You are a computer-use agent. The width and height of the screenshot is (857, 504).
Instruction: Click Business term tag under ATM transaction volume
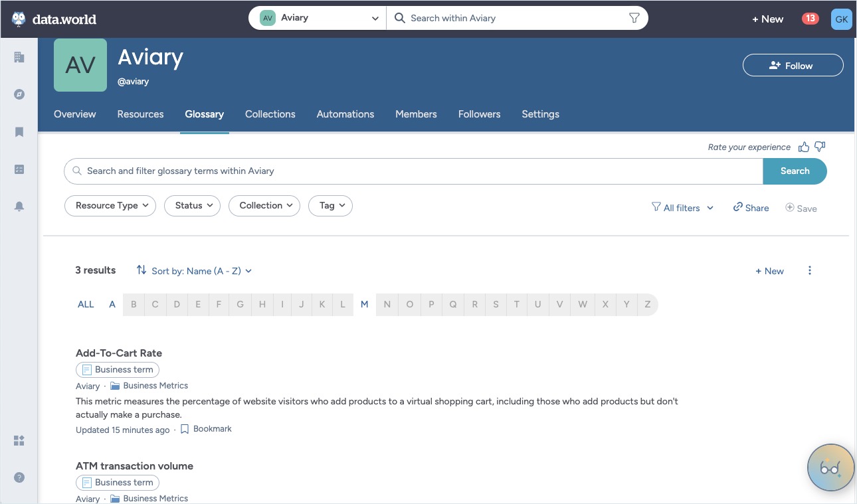118,483
